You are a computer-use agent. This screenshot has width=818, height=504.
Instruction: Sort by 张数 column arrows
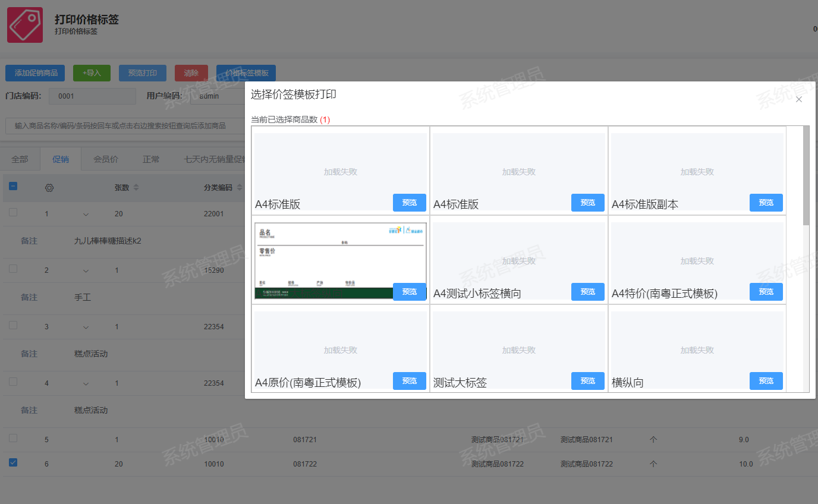coord(136,188)
